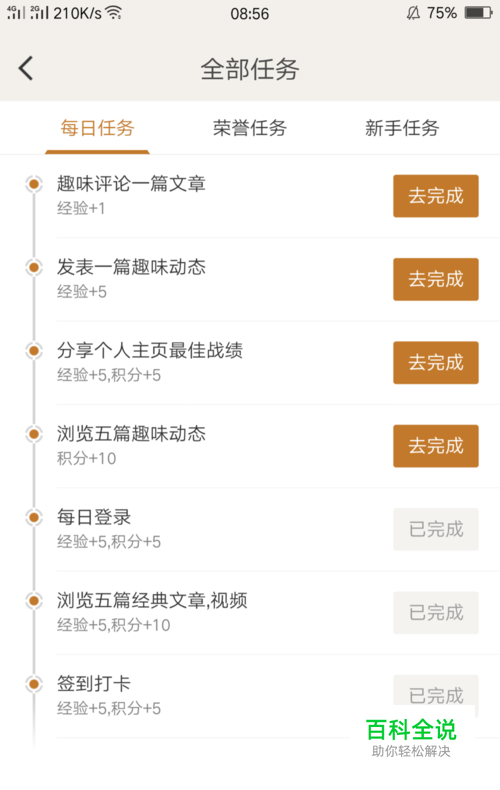Screen dimensions: 500x790
Task: Open the 分享个人主页最佳战绩 task title
Action: click(150, 351)
